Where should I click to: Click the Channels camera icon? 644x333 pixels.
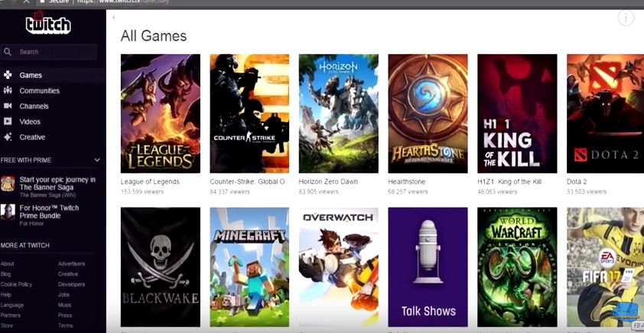(x=8, y=106)
